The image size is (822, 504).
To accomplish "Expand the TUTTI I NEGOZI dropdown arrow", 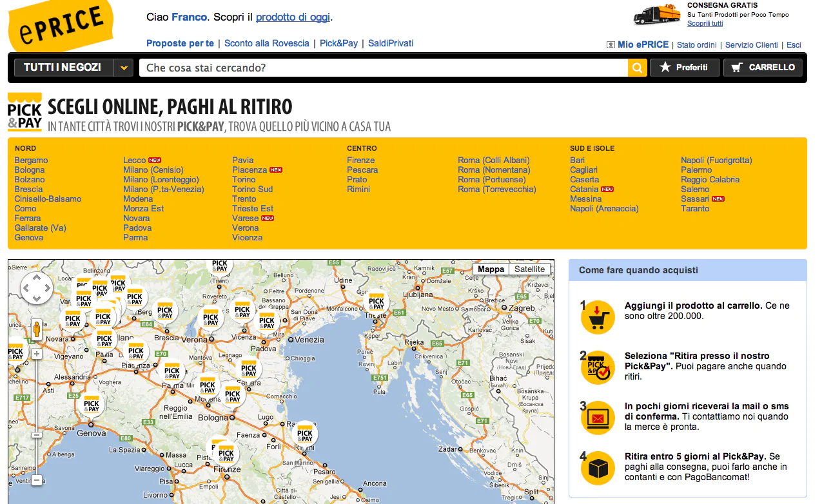I will 124,68.
